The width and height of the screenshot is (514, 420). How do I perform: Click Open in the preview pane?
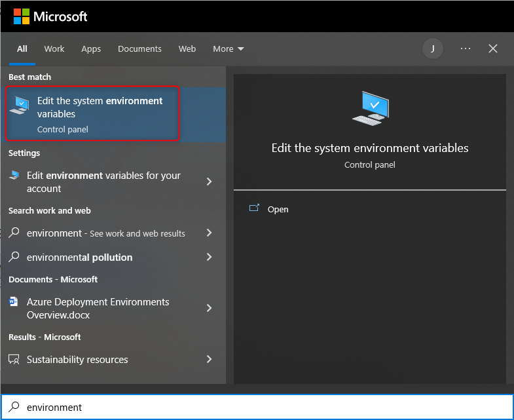[278, 209]
